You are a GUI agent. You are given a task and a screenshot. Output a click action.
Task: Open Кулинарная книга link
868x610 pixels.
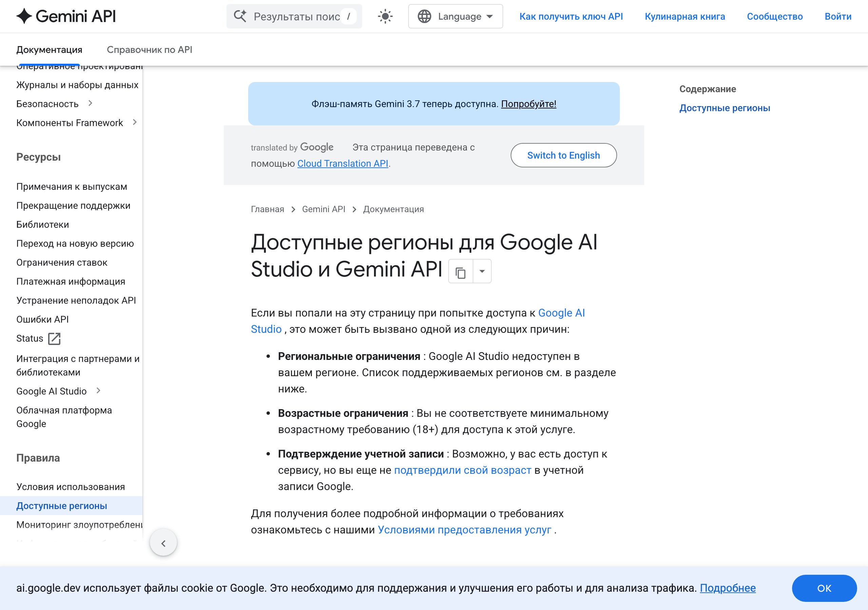pos(685,16)
